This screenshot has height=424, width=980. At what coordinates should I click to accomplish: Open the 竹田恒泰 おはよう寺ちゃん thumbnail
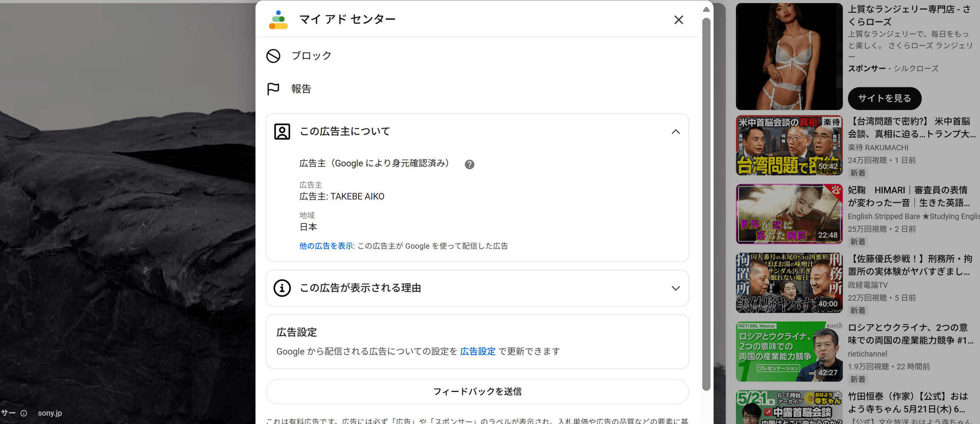[x=789, y=407]
